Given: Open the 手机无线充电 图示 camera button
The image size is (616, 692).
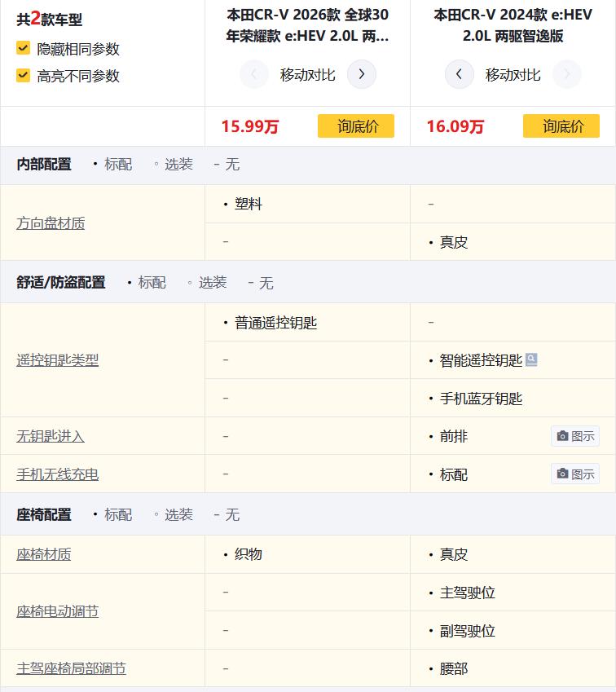Looking at the screenshot, I should tap(575, 474).
